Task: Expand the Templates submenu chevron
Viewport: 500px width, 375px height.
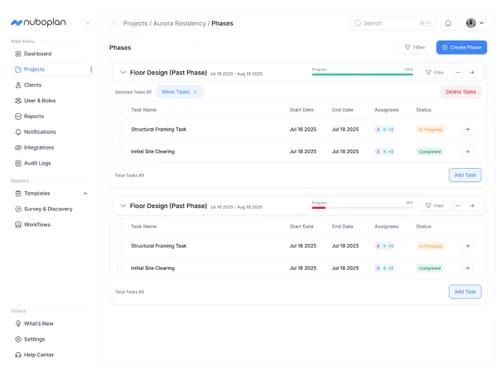Action: (x=85, y=193)
